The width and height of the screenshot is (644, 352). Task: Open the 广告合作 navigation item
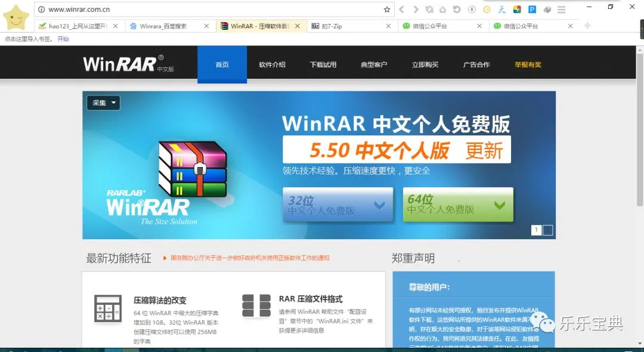(476, 64)
